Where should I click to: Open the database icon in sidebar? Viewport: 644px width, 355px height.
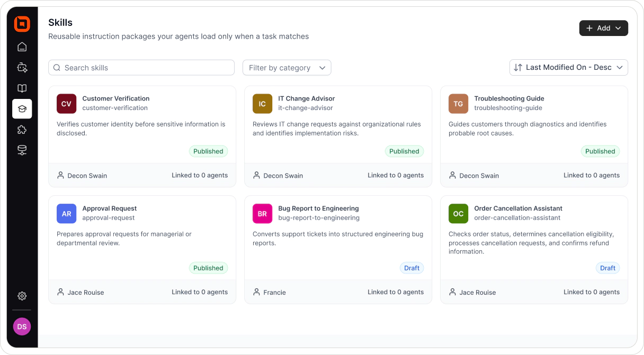click(22, 151)
